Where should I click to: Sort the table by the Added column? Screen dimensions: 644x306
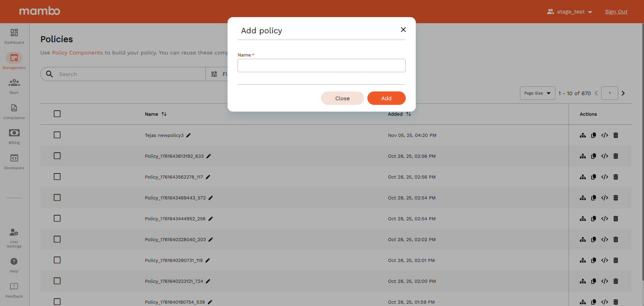click(408, 114)
